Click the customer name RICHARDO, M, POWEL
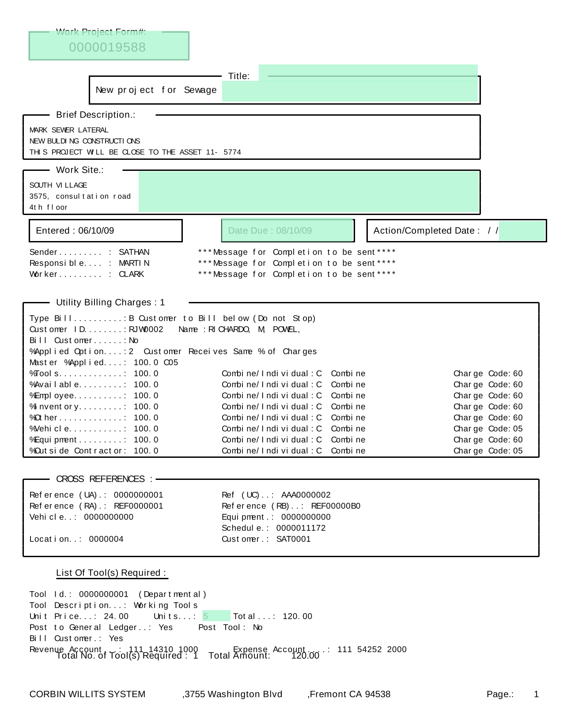This screenshot has height=728, width=563. pos(255,329)
